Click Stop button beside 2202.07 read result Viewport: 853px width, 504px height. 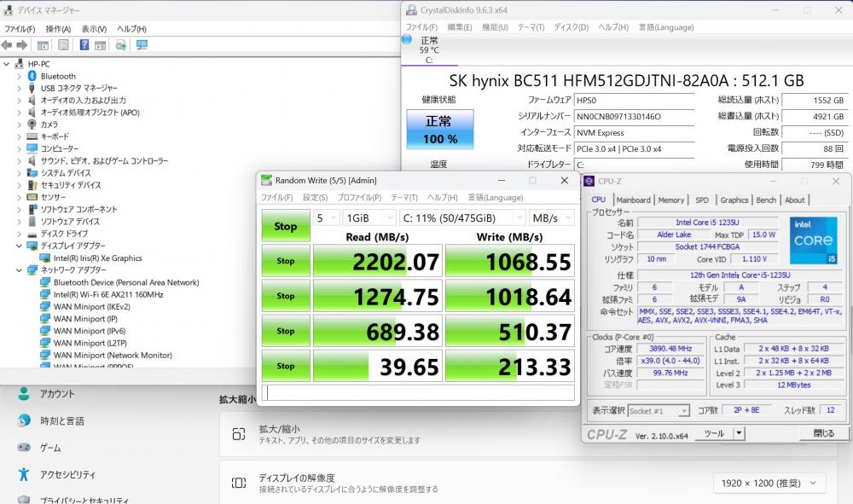click(286, 261)
